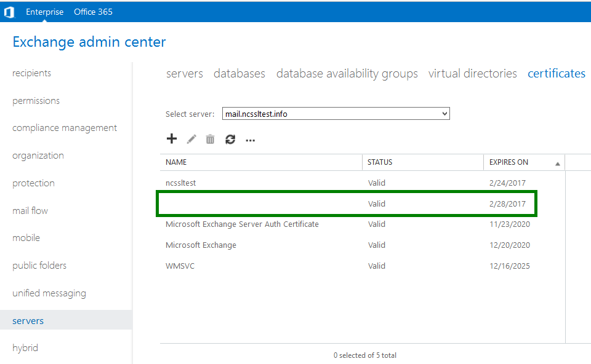Refresh the certificates list

(x=230, y=140)
